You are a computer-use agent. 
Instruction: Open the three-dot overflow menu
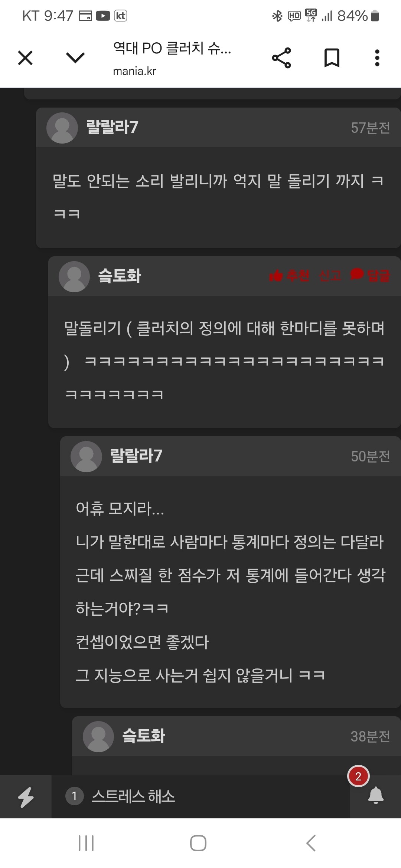377,58
